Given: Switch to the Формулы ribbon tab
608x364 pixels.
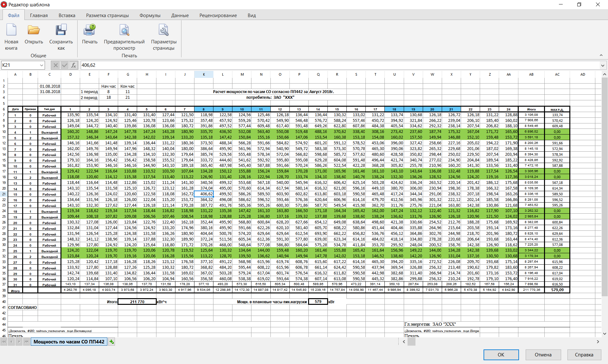Looking at the screenshot, I should click(x=150, y=15).
